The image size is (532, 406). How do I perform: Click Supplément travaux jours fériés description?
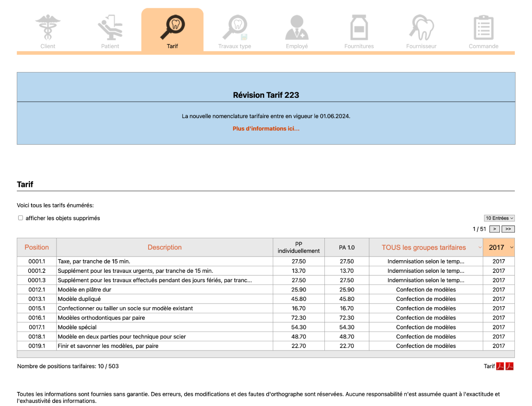(155, 280)
